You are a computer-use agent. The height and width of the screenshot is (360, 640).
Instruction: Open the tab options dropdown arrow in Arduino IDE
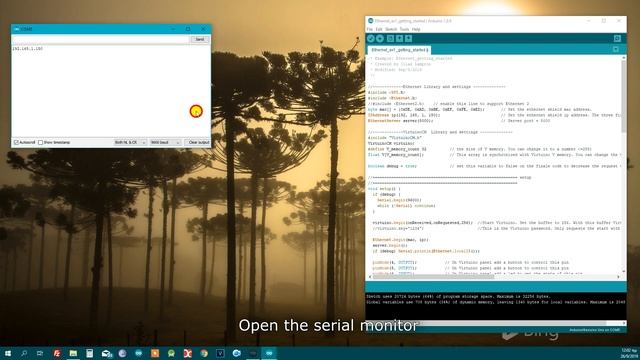coord(616,49)
